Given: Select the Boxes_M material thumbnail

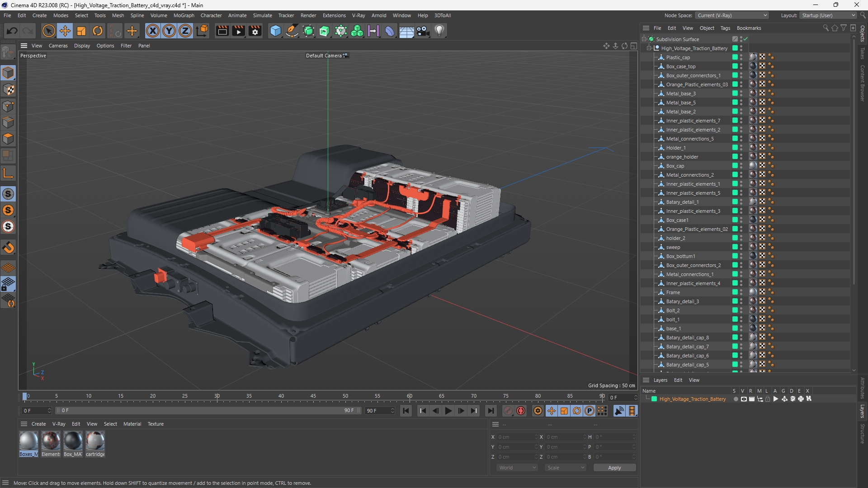Looking at the screenshot, I should click(28, 444).
